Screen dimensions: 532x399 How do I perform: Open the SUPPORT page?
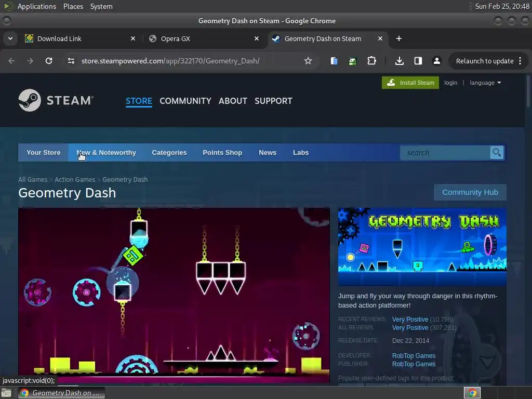pos(273,101)
